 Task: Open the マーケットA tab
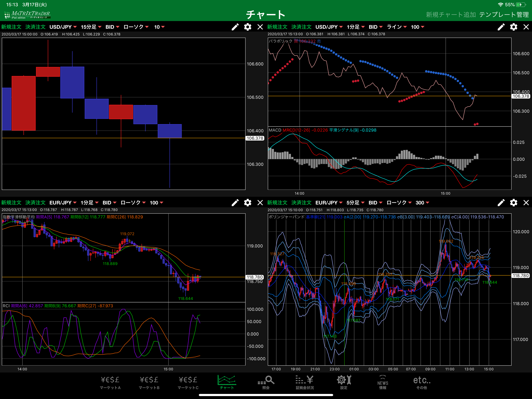[110, 383]
